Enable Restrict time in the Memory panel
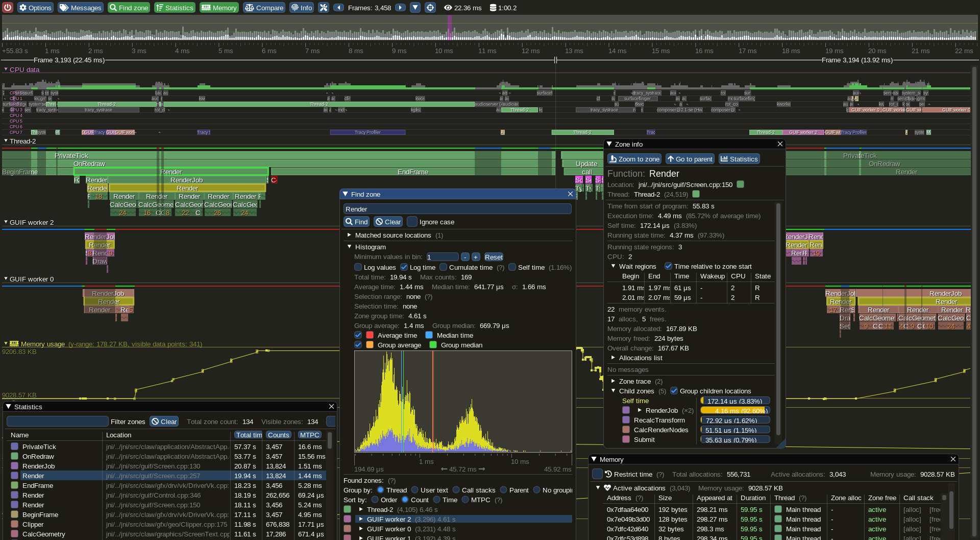This screenshot has width=980, height=540. [598, 474]
